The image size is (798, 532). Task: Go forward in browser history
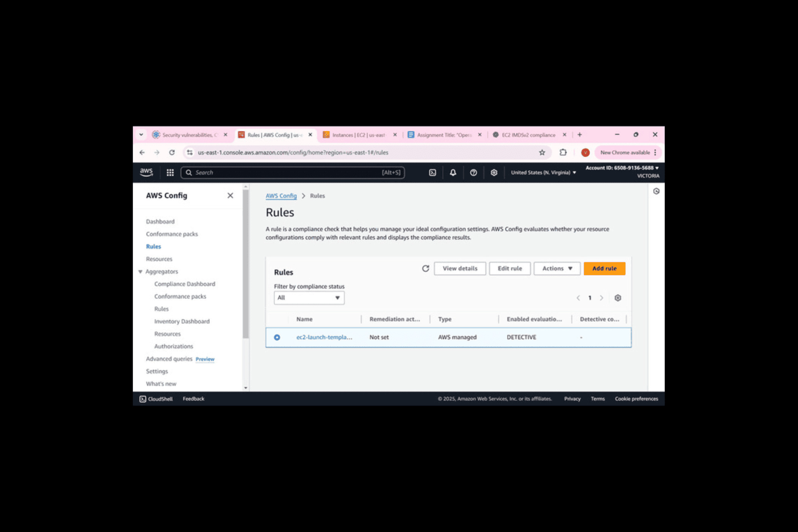157,152
